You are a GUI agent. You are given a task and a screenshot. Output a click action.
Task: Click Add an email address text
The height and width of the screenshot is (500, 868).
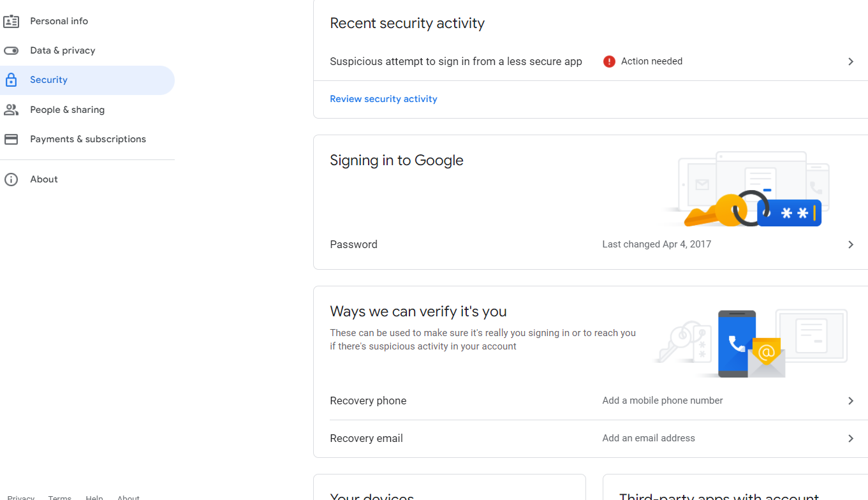[648, 438]
